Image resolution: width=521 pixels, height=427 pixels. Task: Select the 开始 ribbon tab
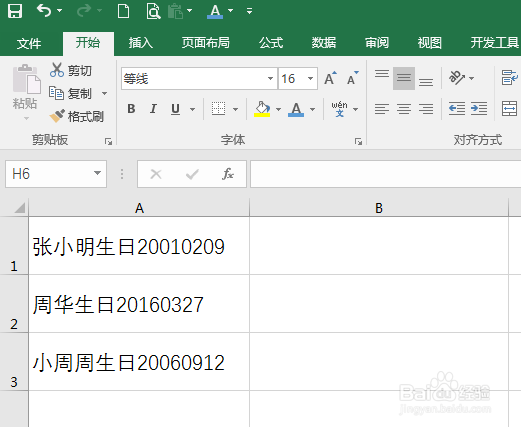pyautogui.click(x=88, y=43)
